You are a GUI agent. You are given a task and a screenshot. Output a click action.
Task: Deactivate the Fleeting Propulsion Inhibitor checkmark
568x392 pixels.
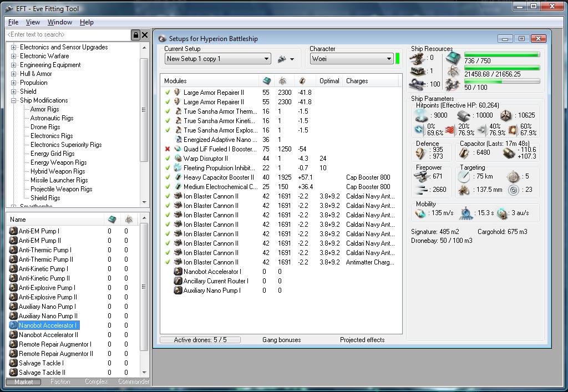tap(168, 168)
